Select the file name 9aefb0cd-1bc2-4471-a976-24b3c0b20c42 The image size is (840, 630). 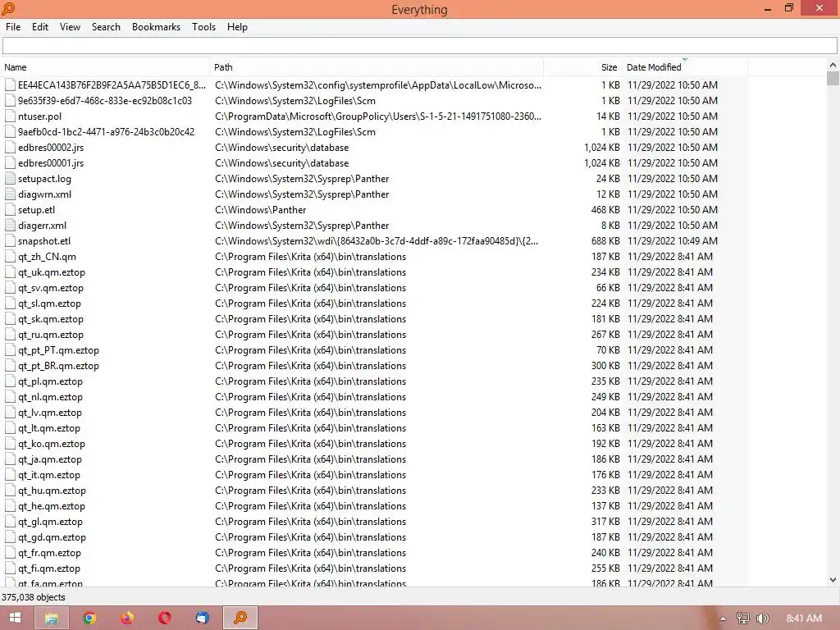pyautogui.click(x=106, y=132)
